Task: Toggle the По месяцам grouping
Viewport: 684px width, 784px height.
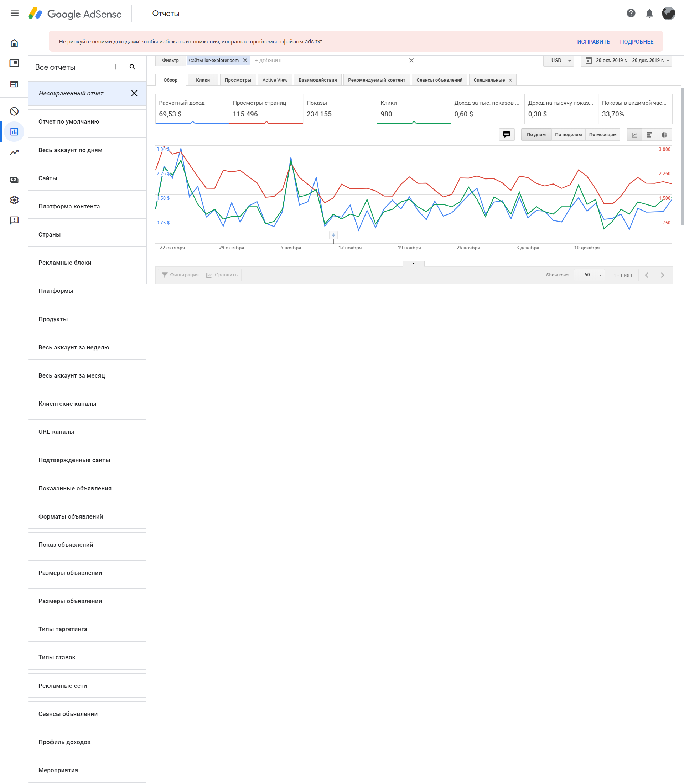Action: click(602, 135)
